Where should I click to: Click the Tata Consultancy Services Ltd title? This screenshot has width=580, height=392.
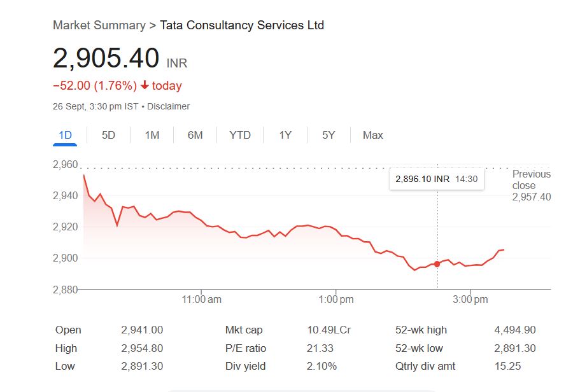[x=242, y=25]
